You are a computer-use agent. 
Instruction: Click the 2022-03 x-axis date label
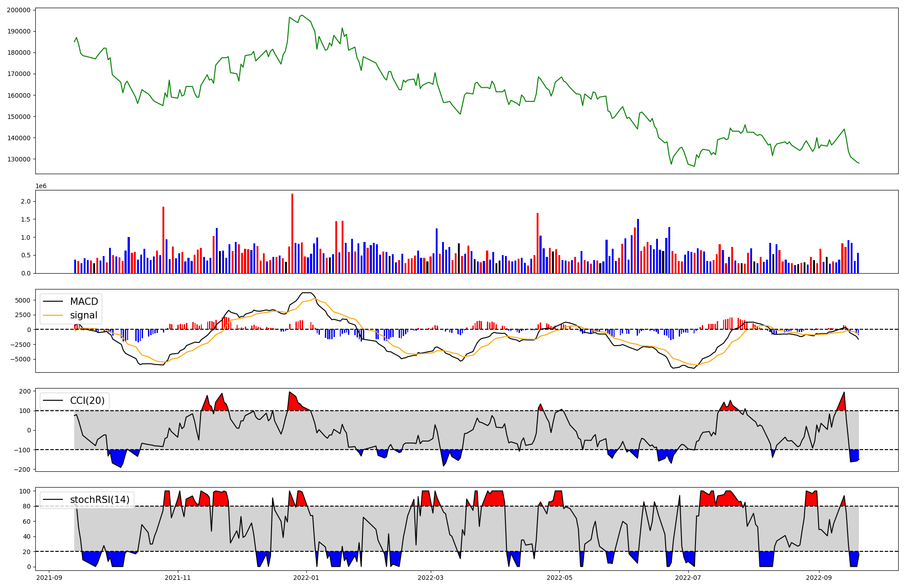(431, 578)
